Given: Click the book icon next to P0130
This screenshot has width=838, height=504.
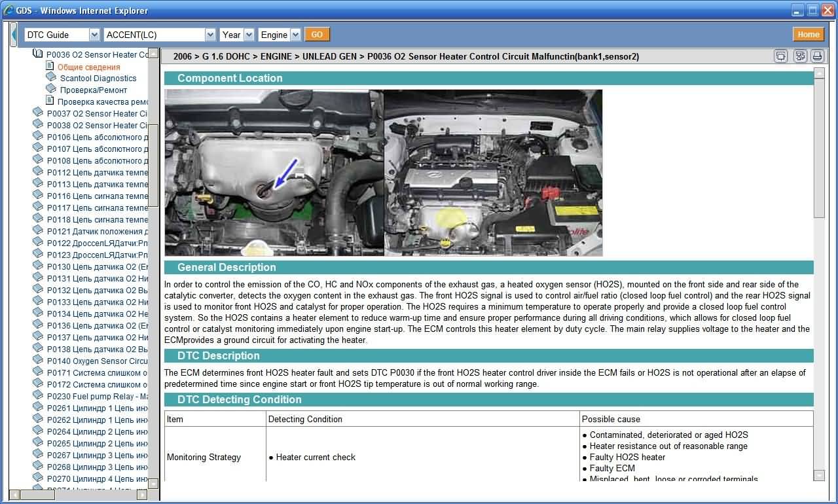Looking at the screenshot, I should (38, 266).
